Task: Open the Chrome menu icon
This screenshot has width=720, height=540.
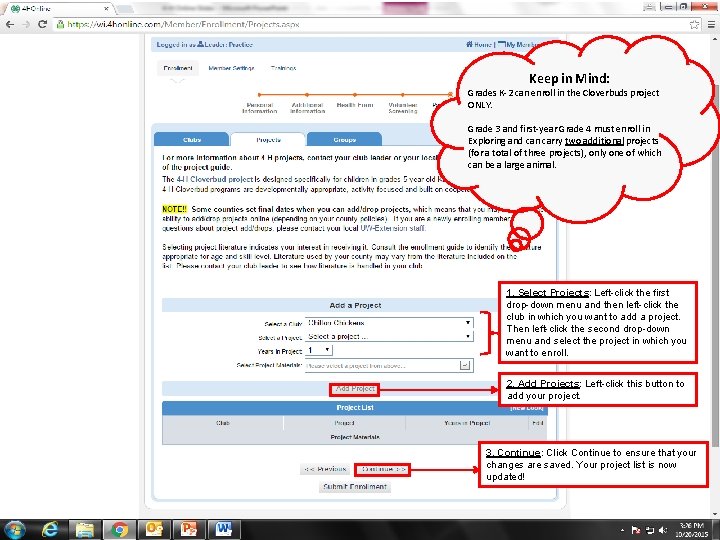Action: pos(711,25)
